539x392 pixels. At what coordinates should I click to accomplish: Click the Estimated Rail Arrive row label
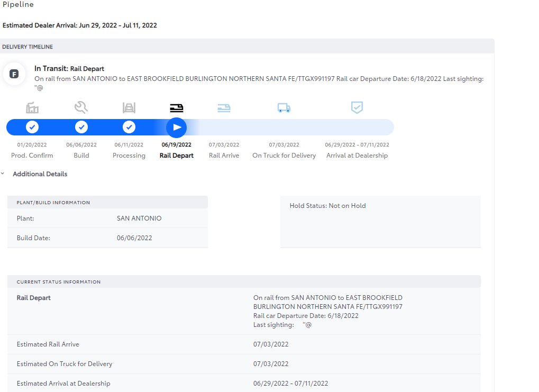[x=48, y=344]
